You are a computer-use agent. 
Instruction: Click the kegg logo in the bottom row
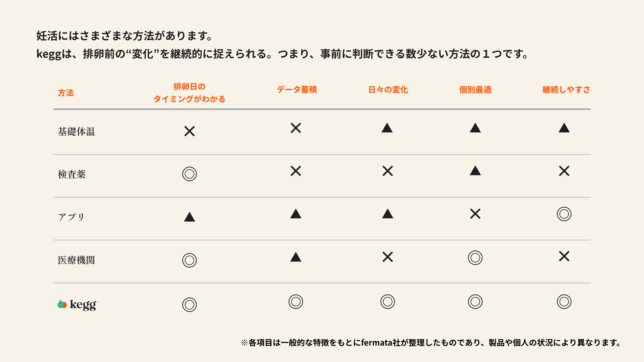point(78,305)
